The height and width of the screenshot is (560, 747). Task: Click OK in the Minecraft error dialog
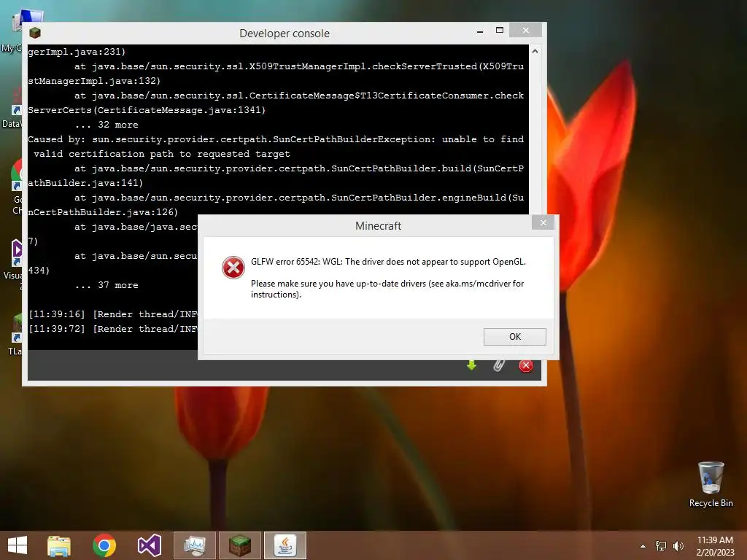tap(514, 337)
